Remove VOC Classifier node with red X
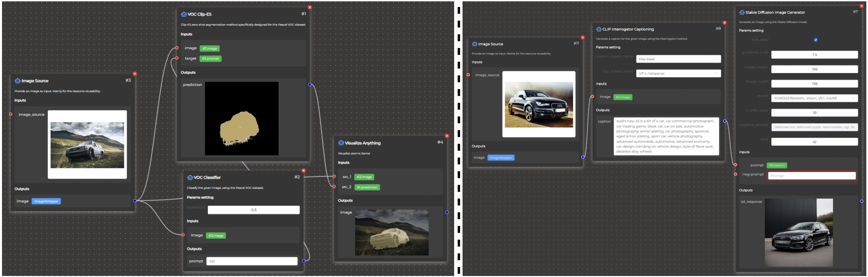 click(x=303, y=171)
